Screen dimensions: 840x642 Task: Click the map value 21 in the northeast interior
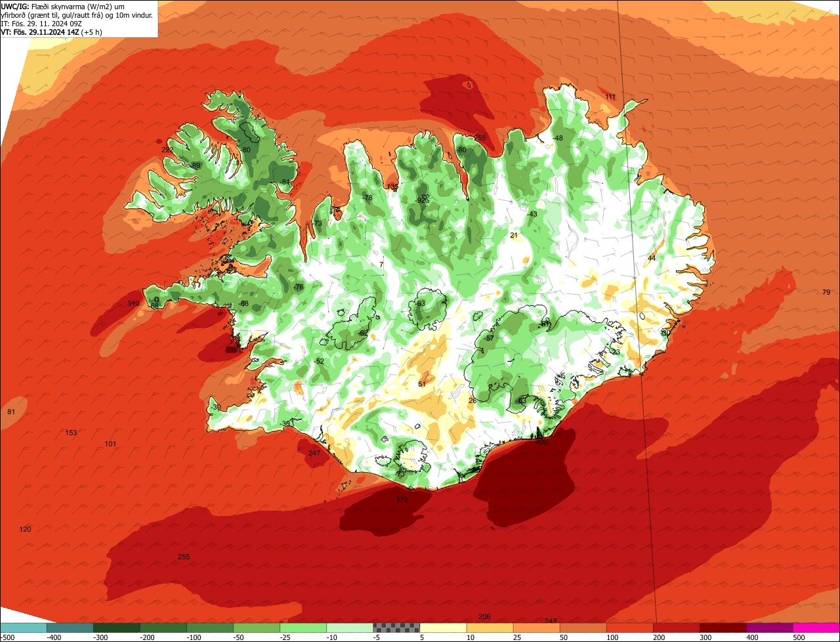tap(514, 235)
